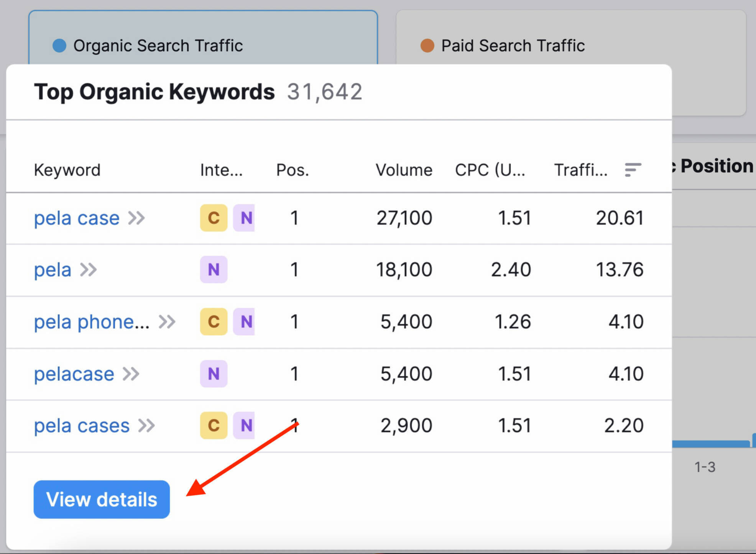The width and height of the screenshot is (756, 554).
Task: Click the Volume column header
Action: point(404,170)
